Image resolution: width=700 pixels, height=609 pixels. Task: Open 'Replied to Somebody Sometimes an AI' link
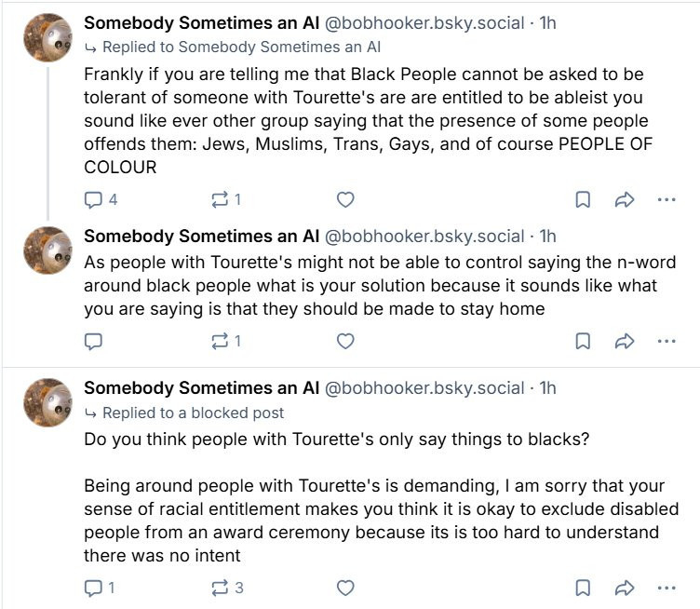241,47
